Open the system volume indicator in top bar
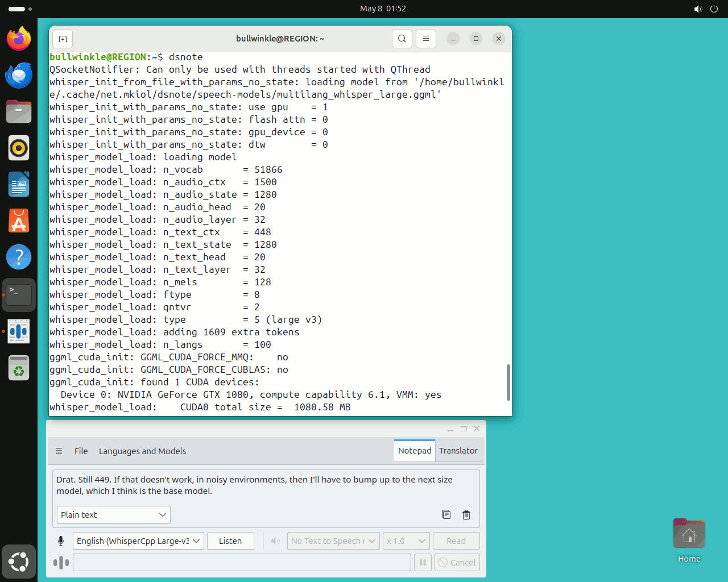The width and height of the screenshot is (728, 582). [x=698, y=9]
